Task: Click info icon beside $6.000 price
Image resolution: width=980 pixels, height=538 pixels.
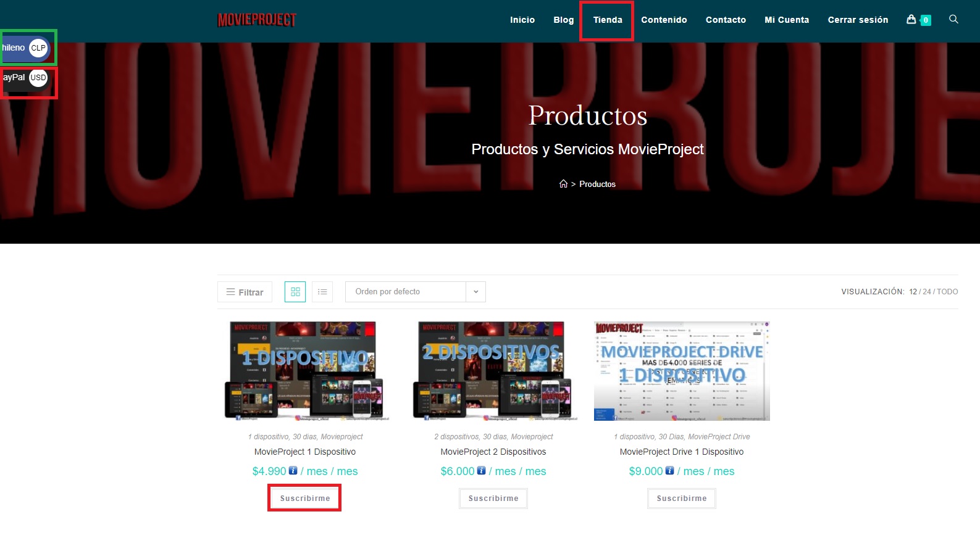Action: coord(482,471)
